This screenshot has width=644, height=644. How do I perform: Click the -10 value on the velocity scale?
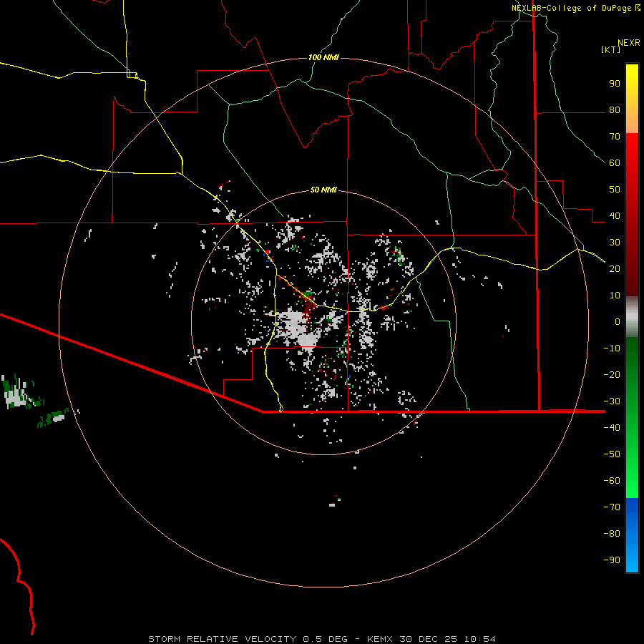(612, 348)
